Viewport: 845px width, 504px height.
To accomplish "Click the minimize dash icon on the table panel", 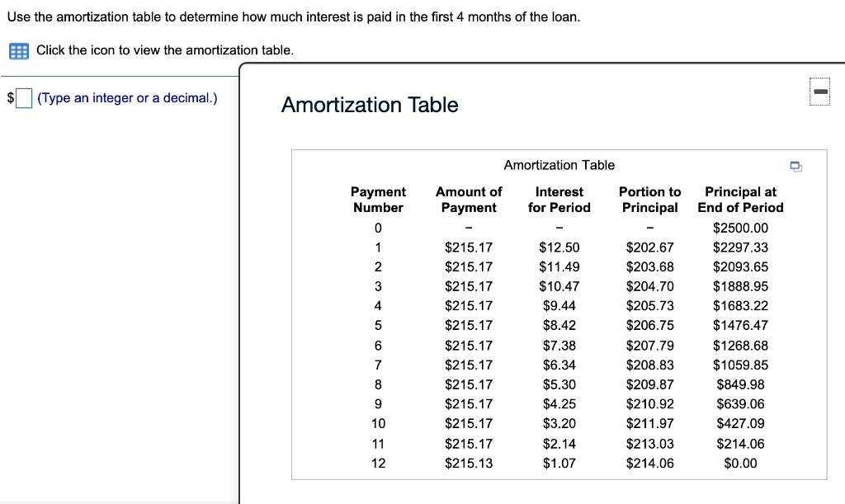I will [819, 92].
